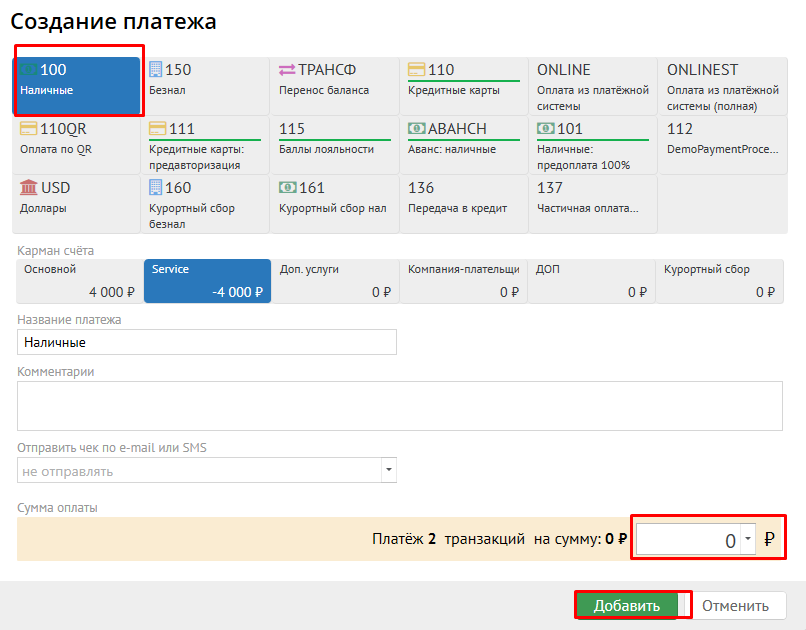Click the Отменить button
Viewport: 806px width, 630px height.
[x=735, y=606]
